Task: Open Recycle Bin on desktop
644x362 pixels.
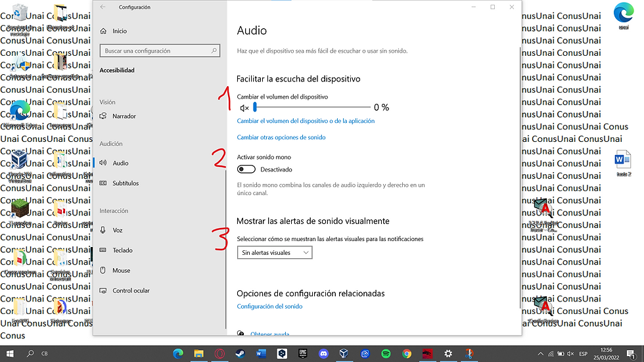Action: pos(20,20)
